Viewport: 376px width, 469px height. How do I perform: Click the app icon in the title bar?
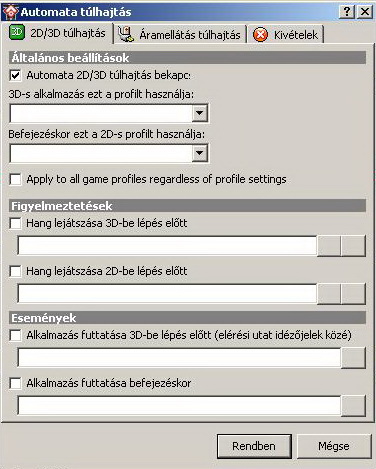pyautogui.click(x=10, y=12)
